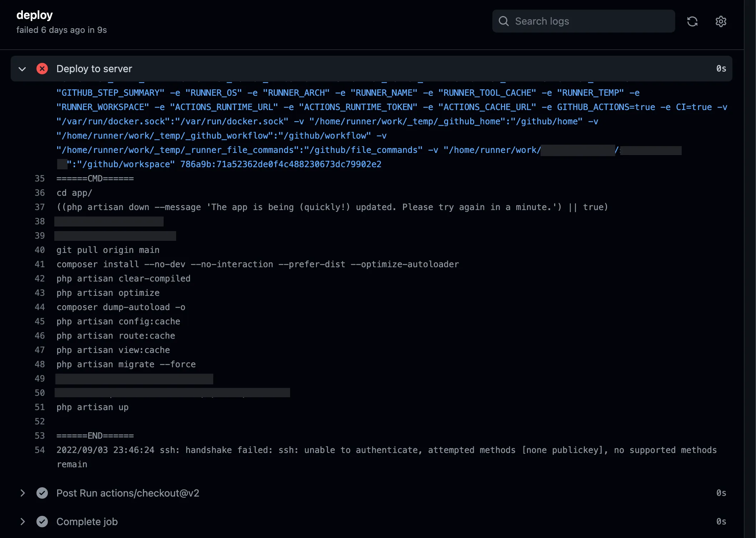Click the deploy job heading
756x538 pixels.
[x=35, y=15]
